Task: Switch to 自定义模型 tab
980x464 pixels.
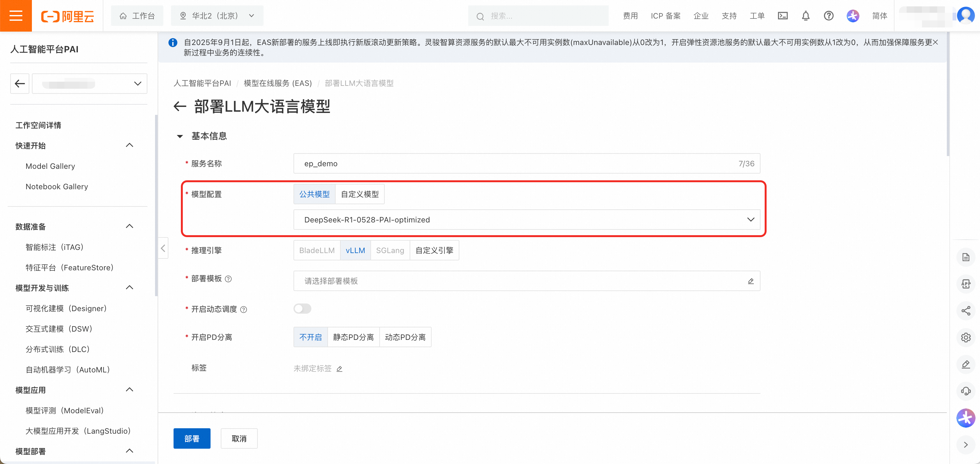Action: pyautogui.click(x=360, y=194)
